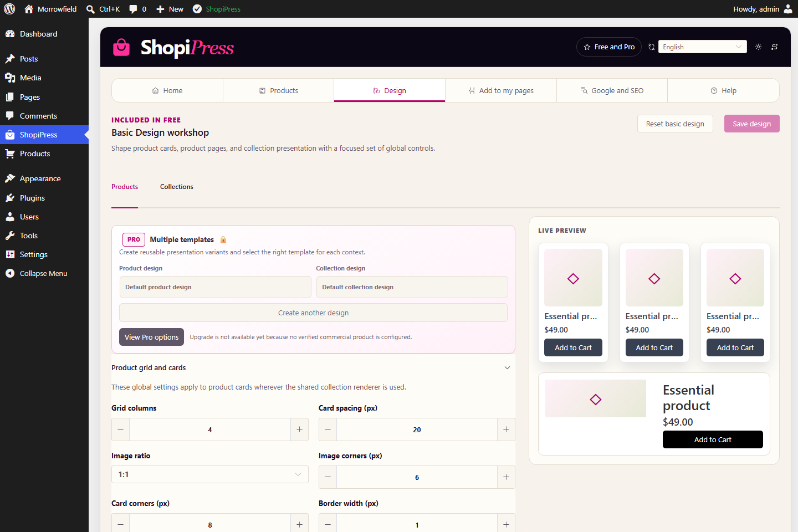
Task: Go to Dashboard in the sidebar
Action: (x=44, y=34)
